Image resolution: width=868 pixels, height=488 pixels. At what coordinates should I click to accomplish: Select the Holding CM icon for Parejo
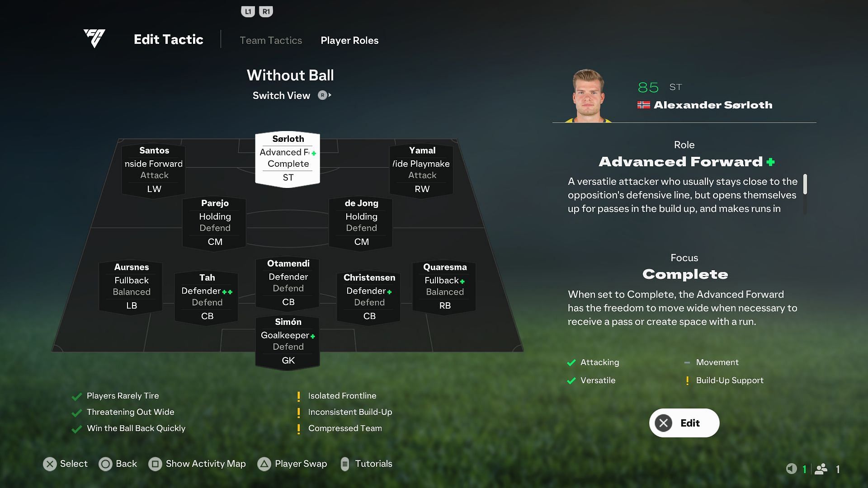click(215, 222)
